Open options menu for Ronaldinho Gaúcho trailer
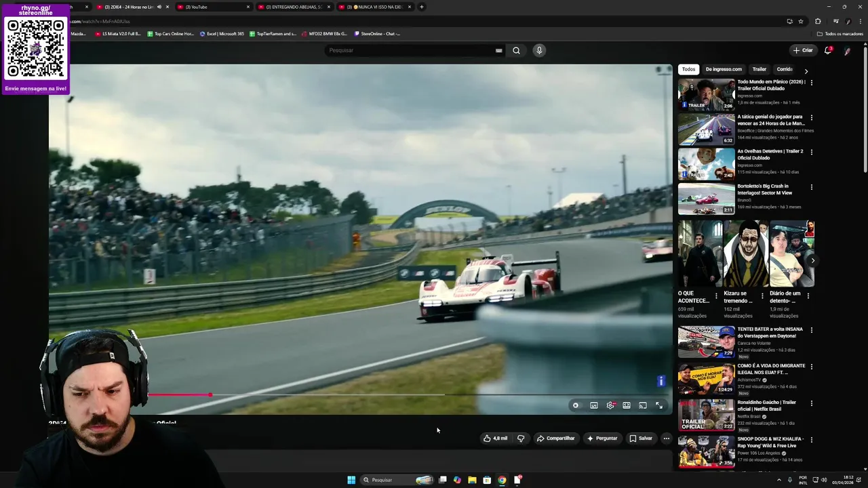Image resolution: width=868 pixels, height=488 pixels. [811, 403]
